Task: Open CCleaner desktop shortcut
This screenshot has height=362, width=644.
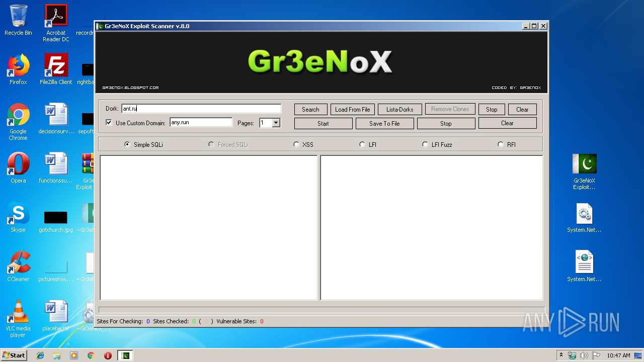Action: pos(18,266)
